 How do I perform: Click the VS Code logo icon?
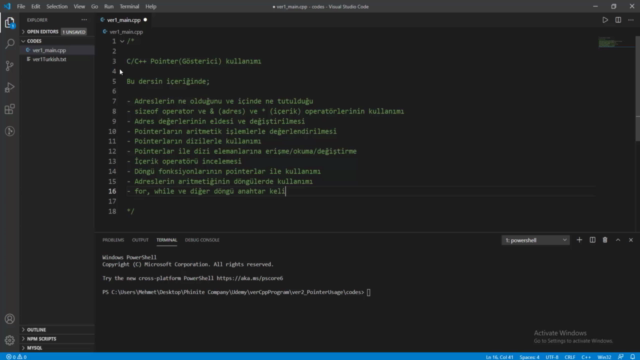tap(7, 7)
